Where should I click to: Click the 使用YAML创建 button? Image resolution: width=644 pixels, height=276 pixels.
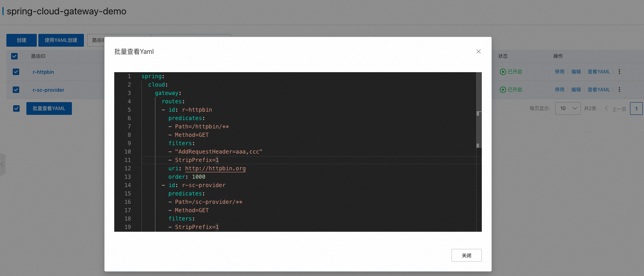[x=61, y=40]
